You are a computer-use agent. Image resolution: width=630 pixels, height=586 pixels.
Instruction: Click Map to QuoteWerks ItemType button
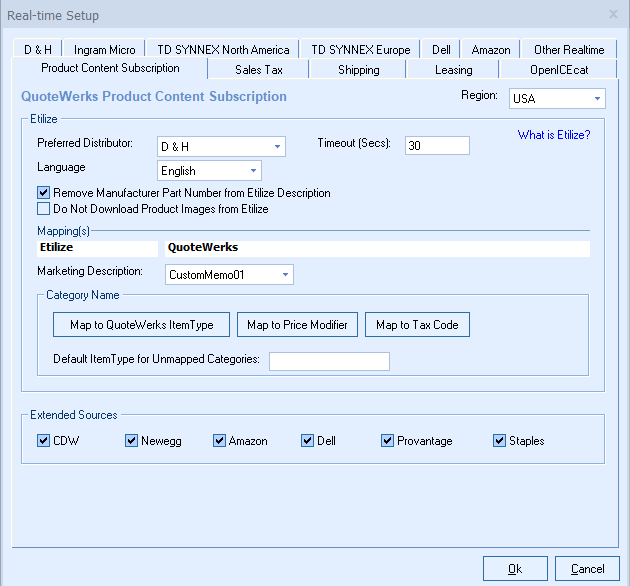(141, 325)
